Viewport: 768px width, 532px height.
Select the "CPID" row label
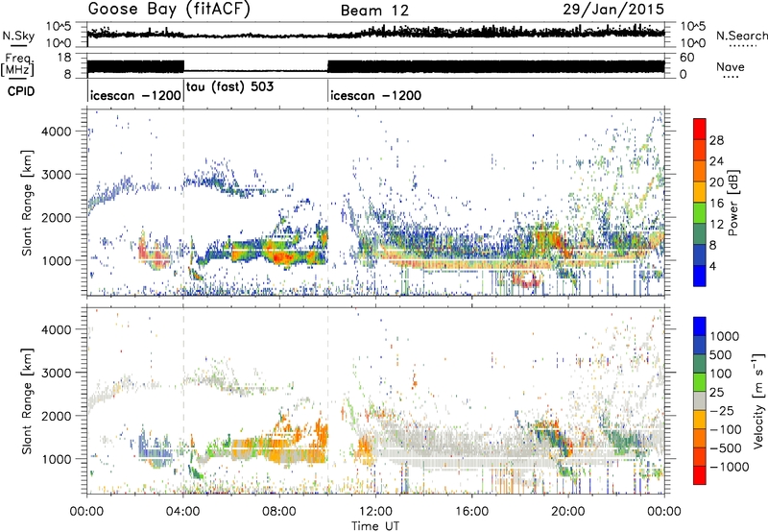(x=21, y=91)
